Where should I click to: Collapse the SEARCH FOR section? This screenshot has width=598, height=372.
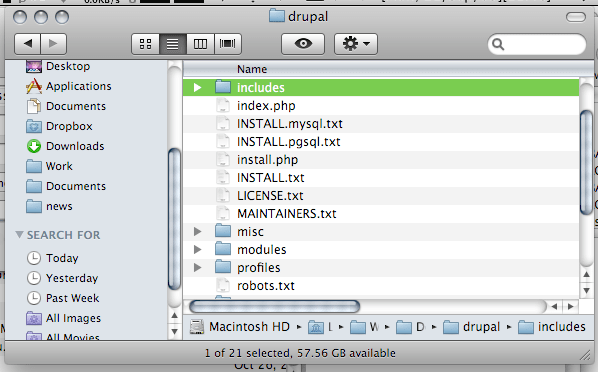point(19,234)
